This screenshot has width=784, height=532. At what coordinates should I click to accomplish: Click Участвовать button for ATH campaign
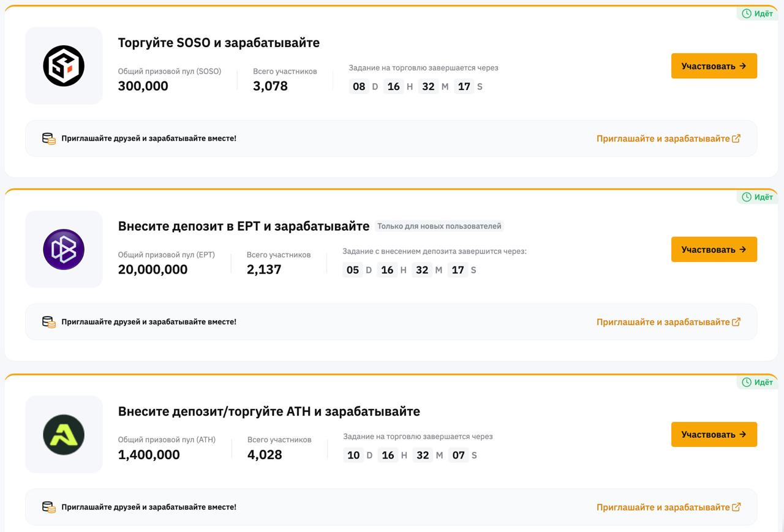click(714, 434)
